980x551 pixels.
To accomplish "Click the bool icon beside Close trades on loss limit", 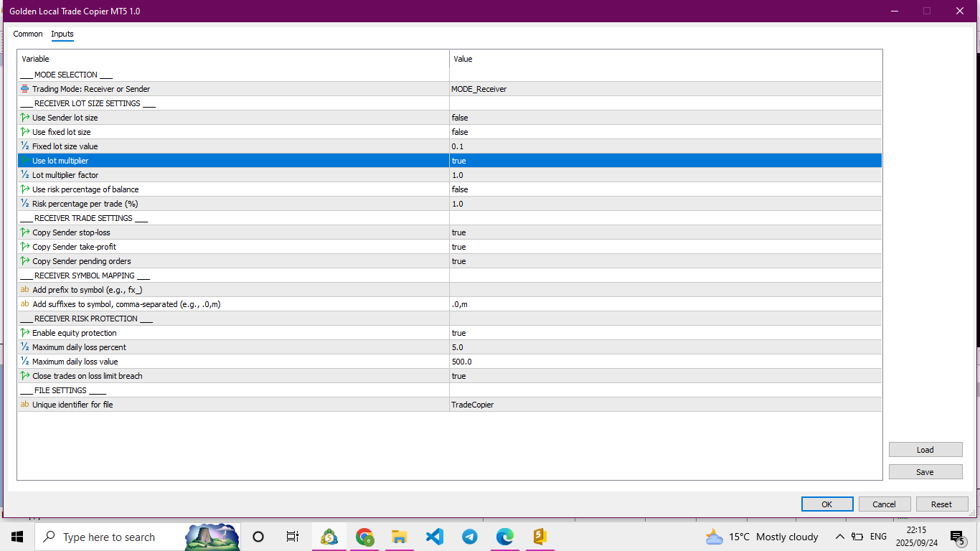I will point(25,376).
